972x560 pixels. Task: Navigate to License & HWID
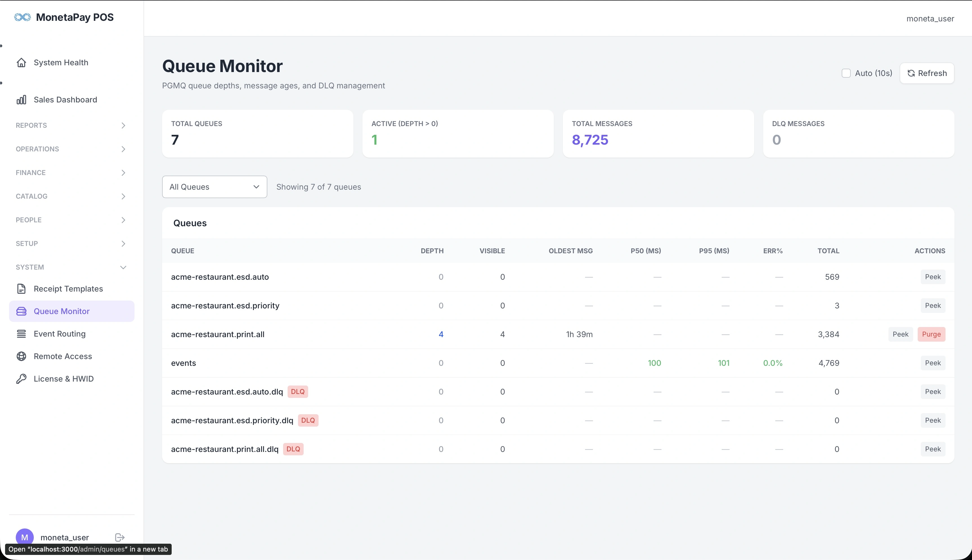71,379
